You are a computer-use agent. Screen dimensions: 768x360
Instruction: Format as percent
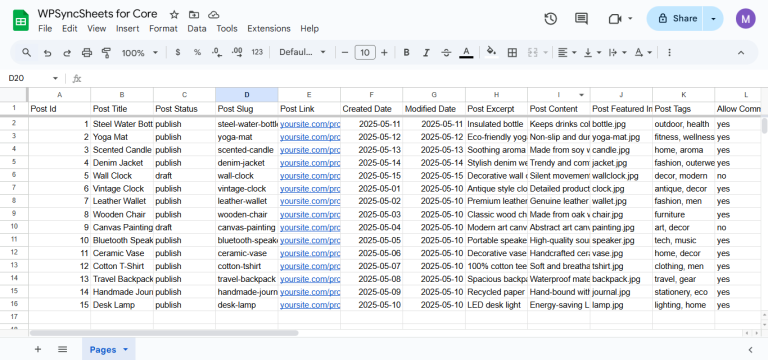(197, 52)
